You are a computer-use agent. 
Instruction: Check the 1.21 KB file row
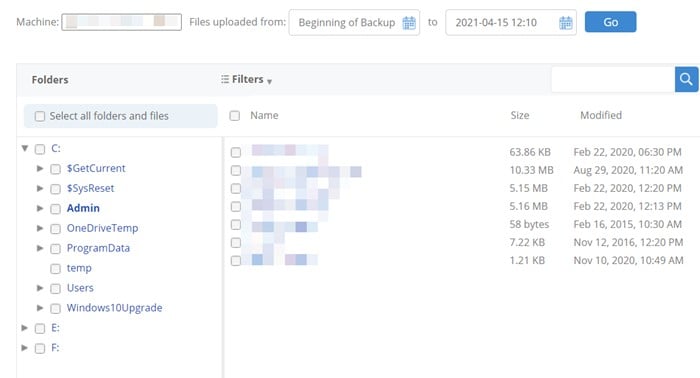pyautogui.click(x=236, y=261)
